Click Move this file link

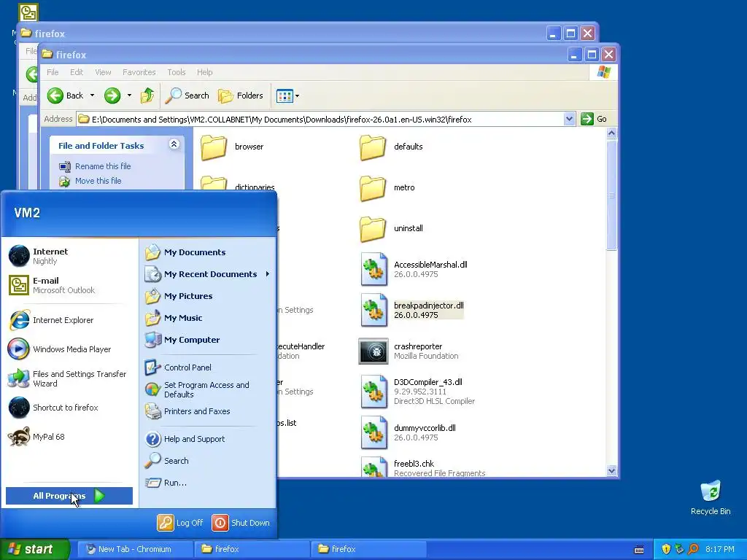tap(98, 181)
